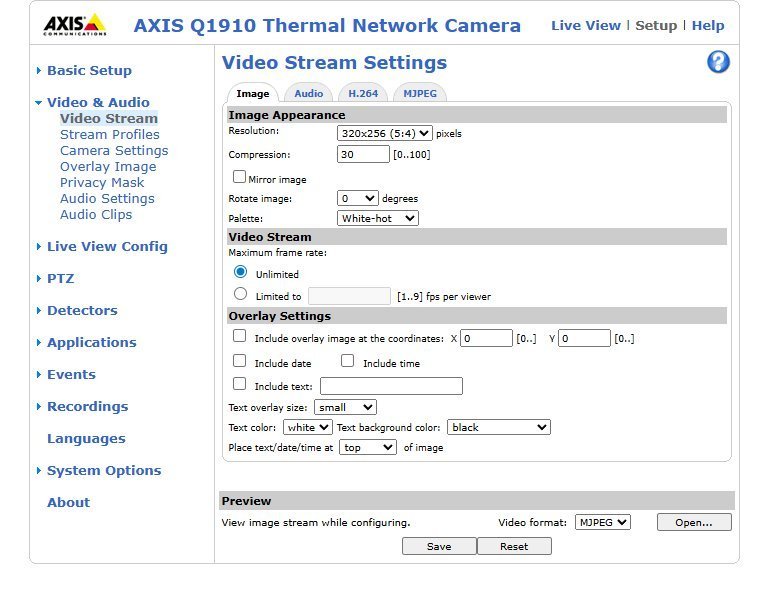Screen dimensions: 779x599
Task: Check the Include date option
Action: tap(239, 361)
